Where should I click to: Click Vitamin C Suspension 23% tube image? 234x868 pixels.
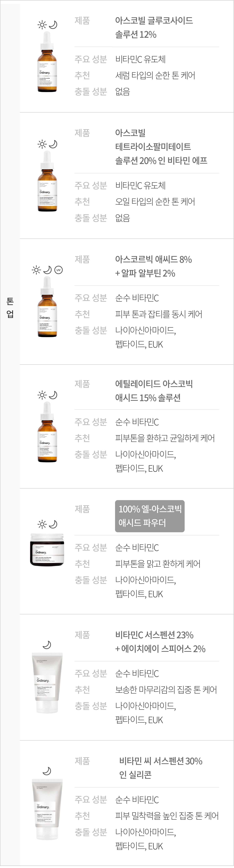pyautogui.click(x=47, y=683)
